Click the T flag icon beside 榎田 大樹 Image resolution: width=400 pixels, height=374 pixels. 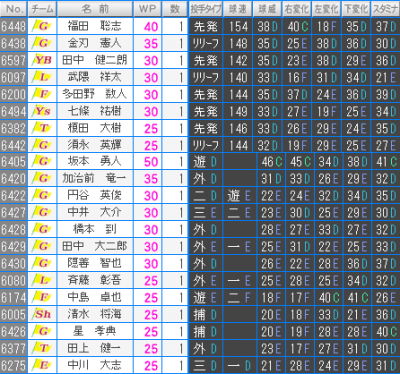[x=42, y=128]
